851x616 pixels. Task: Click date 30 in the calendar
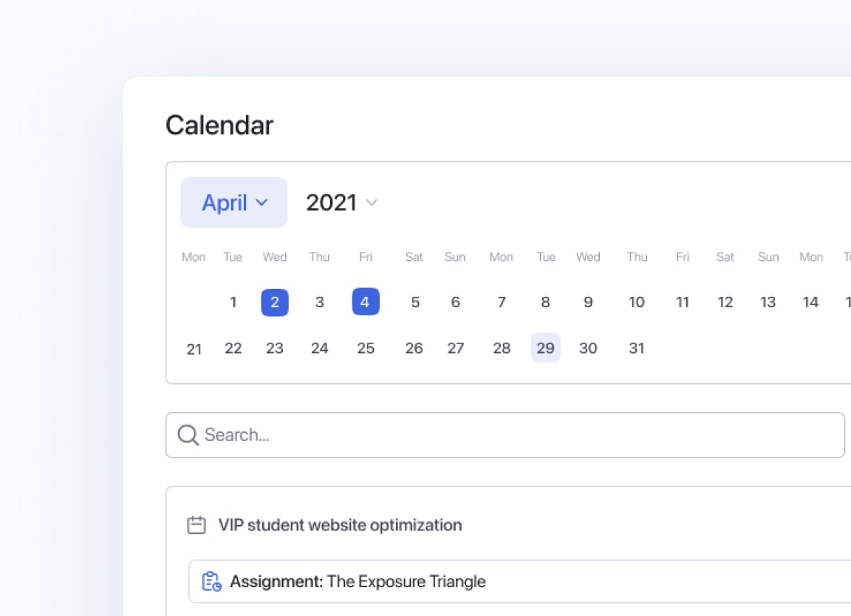[x=588, y=348]
